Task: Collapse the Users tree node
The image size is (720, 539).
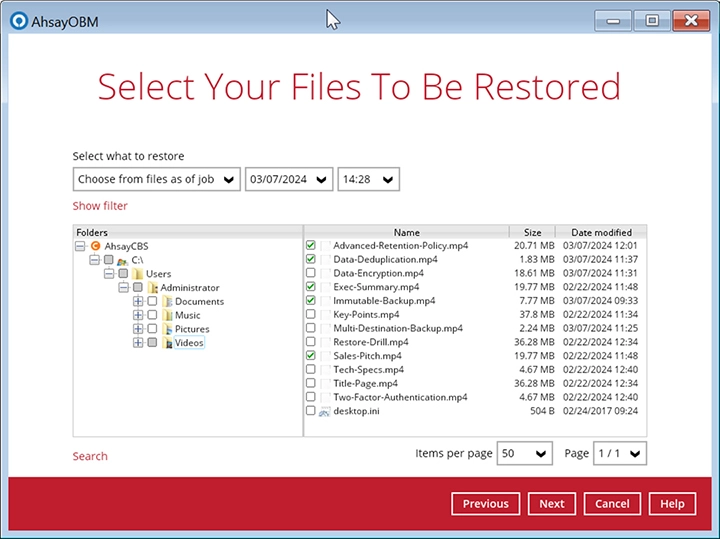Action: tap(109, 274)
